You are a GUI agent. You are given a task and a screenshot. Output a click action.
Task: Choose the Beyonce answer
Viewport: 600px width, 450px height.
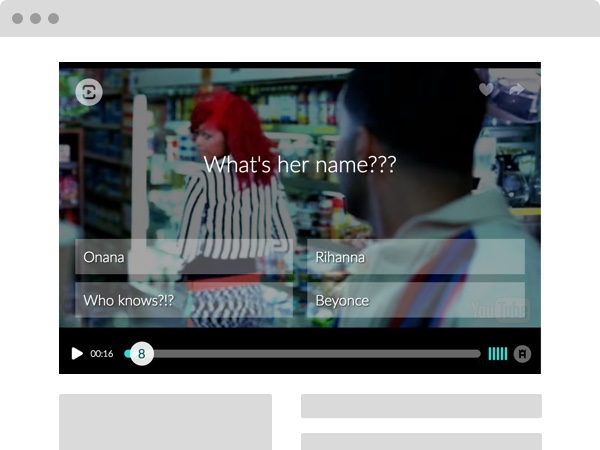pos(416,300)
